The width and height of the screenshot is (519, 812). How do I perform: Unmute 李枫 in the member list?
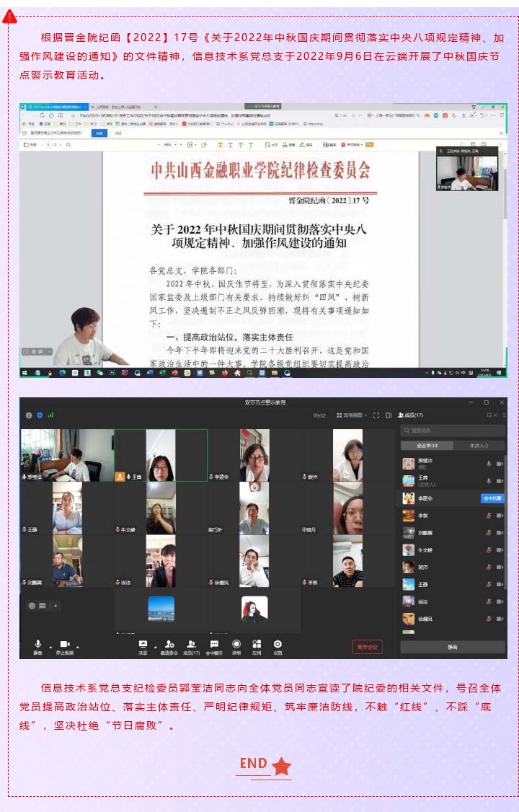point(489,516)
